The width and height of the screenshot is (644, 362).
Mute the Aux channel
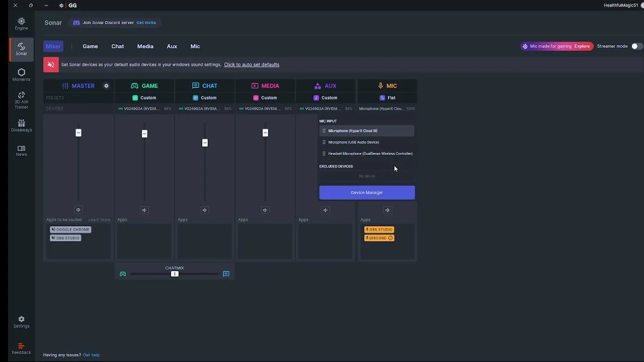[x=326, y=210]
